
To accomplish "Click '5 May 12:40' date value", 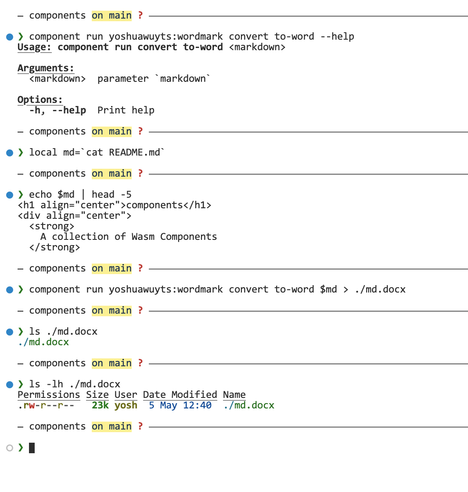I will pos(180,405).
